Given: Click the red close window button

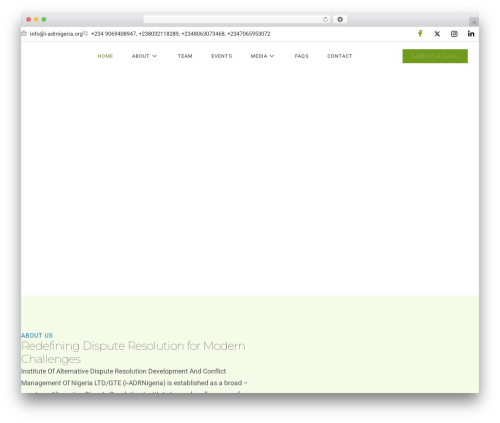Looking at the screenshot, I should [29, 19].
